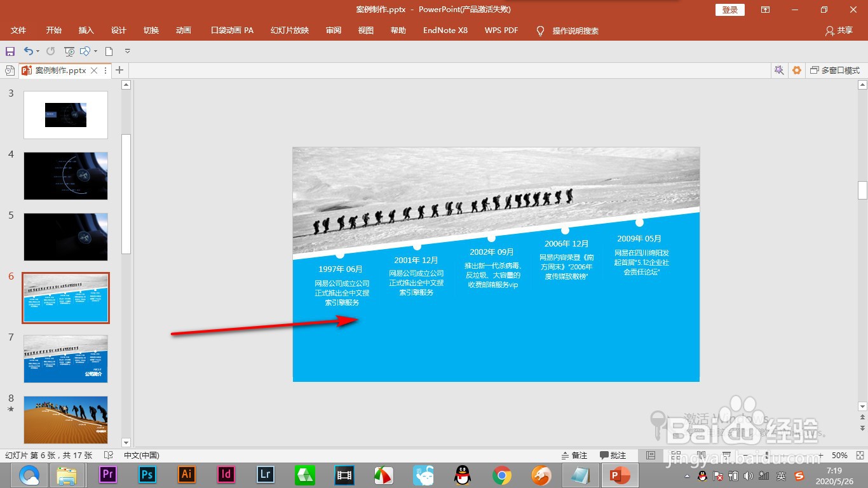868x488 pixels.
Task: Jump to previous slide double-arrow button
Action: [862, 417]
